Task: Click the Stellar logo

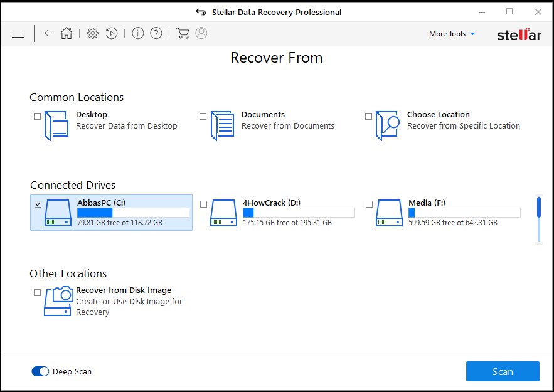Action: point(519,34)
